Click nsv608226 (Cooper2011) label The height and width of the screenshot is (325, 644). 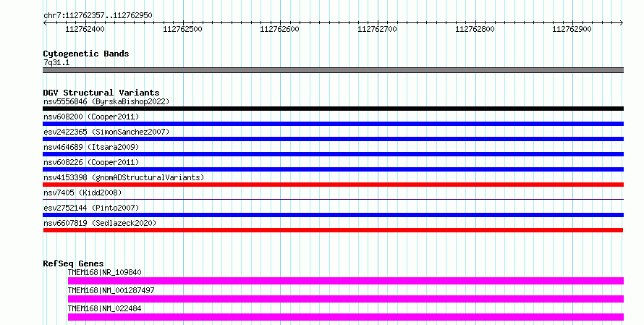[x=91, y=162]
